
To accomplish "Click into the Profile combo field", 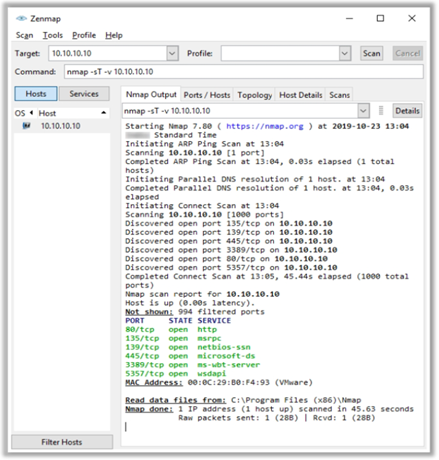I will (x=280, y=53).
